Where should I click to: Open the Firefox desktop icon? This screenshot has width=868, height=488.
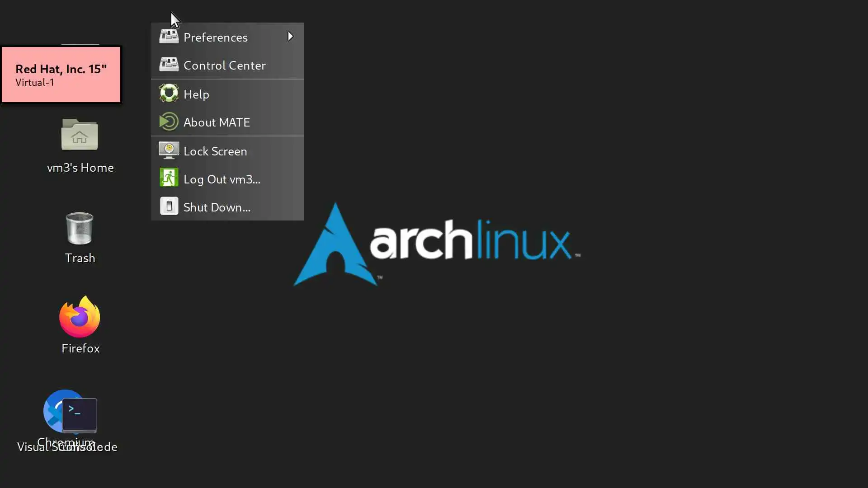tap(80, 317)
